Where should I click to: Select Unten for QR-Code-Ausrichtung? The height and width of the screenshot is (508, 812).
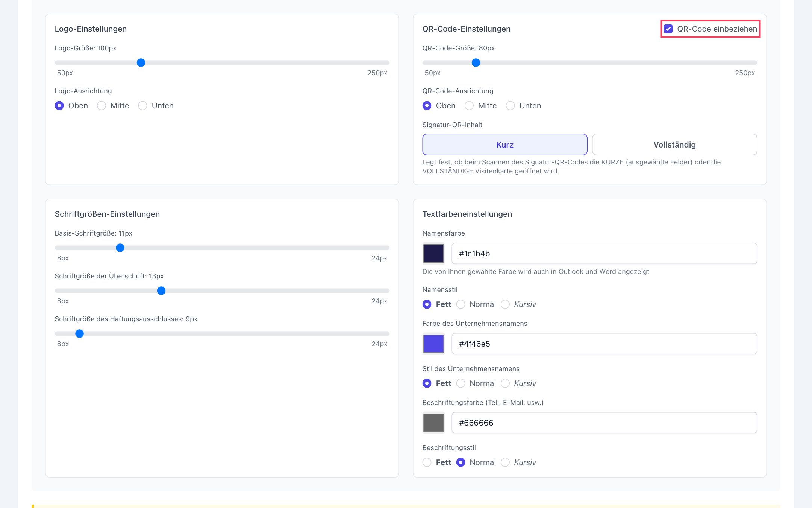pyautogui.click(x=510, y=106)
